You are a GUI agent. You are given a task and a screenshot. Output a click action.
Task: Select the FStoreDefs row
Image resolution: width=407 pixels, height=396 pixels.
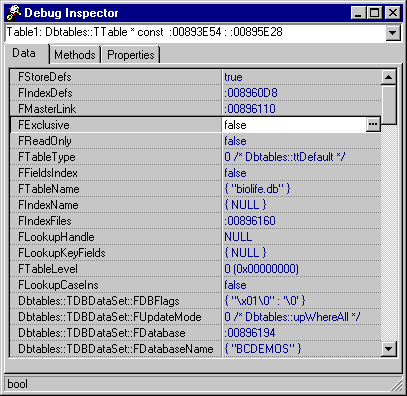tap(196, 77)
